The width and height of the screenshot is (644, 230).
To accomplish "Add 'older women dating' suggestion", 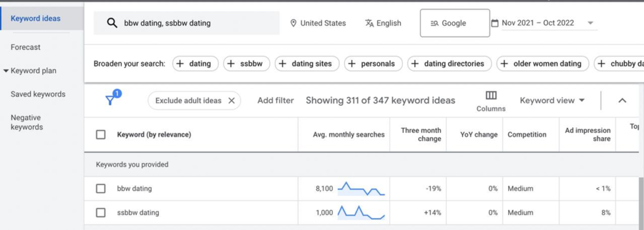I will click(542, 64).
